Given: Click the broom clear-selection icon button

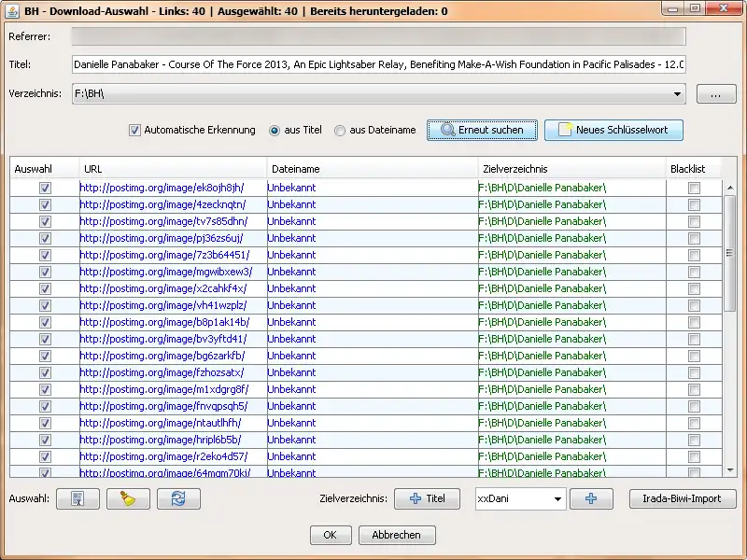Looking at the screenshot, I should [x=128, y=498].
